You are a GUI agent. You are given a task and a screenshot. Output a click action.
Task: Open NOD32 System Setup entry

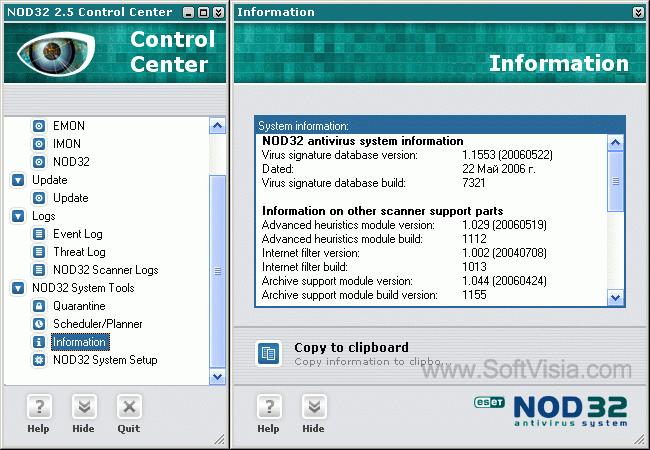(105, 360)
